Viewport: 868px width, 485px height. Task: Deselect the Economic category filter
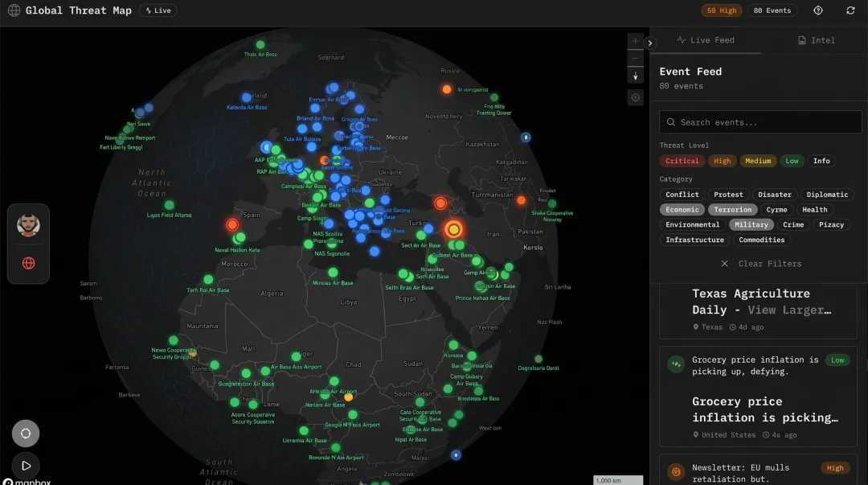(x=682, y=209)
